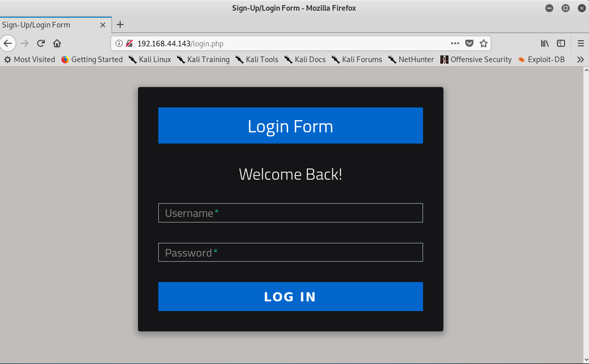The width and height of the screenshot is (589, 364).
Task: Close the Sign-Up/Login Form tab
Action: [102, 25]
